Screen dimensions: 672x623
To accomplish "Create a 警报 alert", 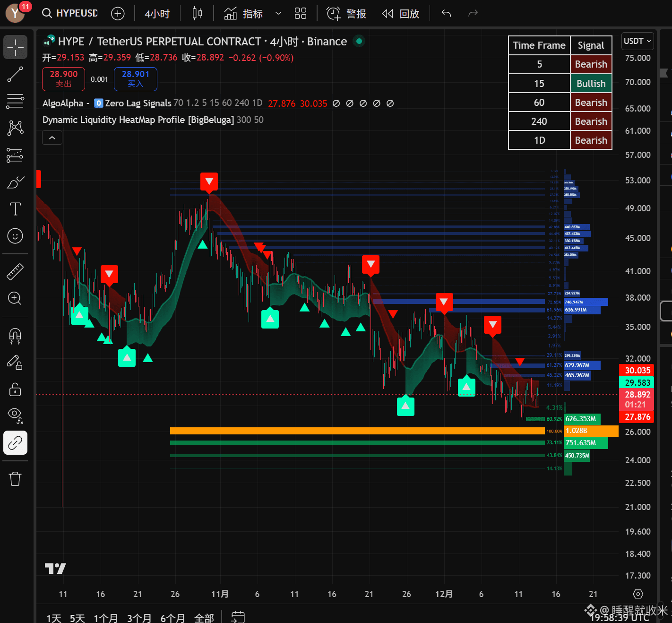I will click(346, 14).
